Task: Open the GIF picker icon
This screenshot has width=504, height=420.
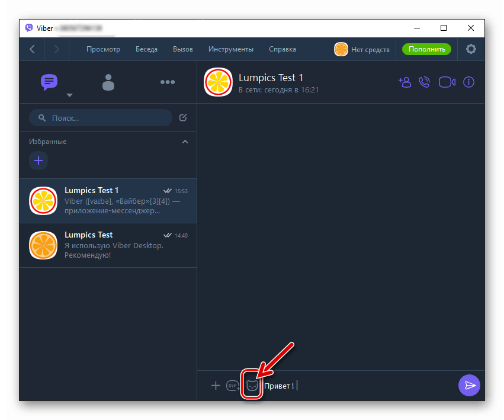Action: coord(233,386)
